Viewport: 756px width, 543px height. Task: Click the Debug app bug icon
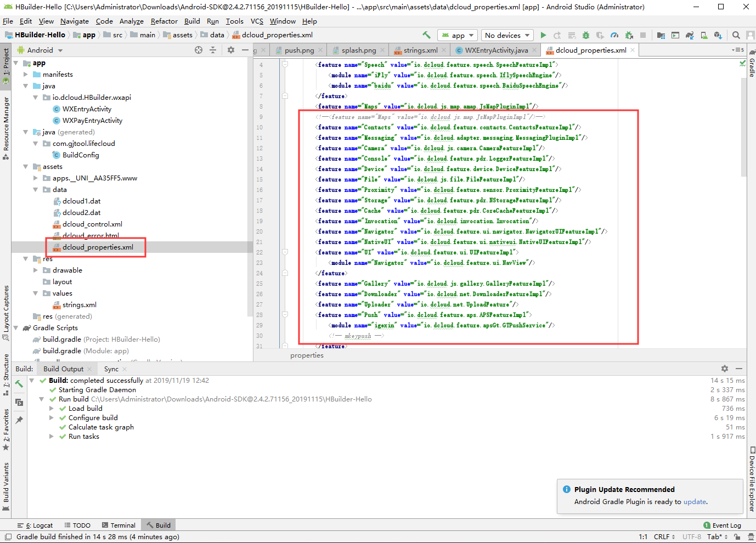(x=586, y=35)
